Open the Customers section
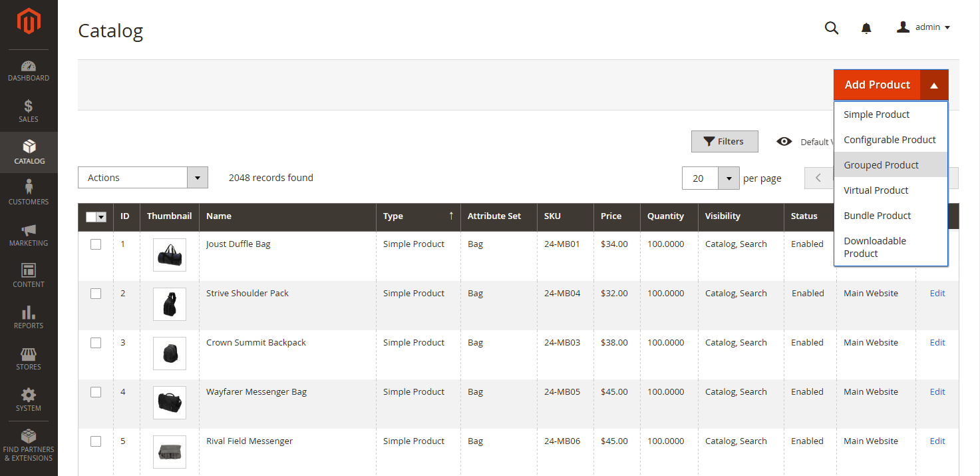The image size is (980, 476). tap(29, 194)
